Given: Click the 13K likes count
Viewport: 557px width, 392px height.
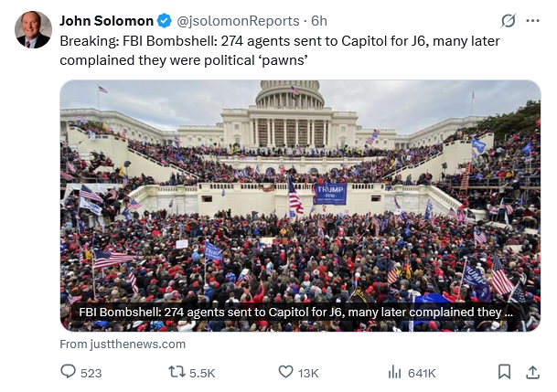Looking at the screenshot, I should (308, 373).
